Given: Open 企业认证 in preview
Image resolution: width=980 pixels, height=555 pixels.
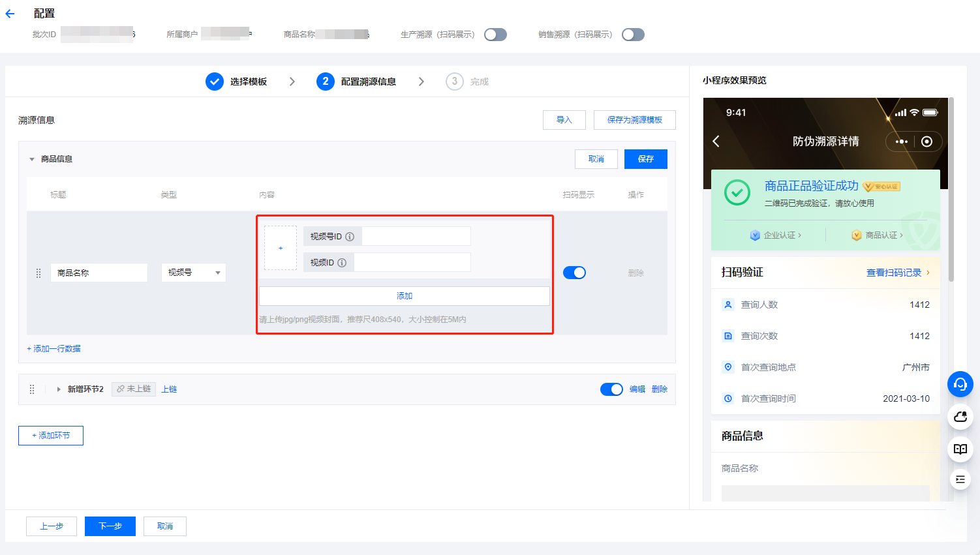Looking at the screenshot, I should [x=776, y=235].
